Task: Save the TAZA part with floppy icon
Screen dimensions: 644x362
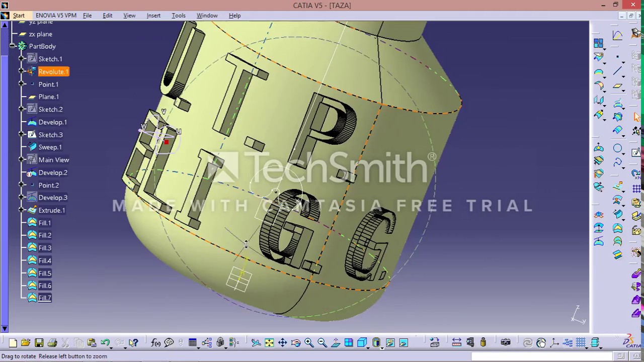Action: [x=39, y=343]
